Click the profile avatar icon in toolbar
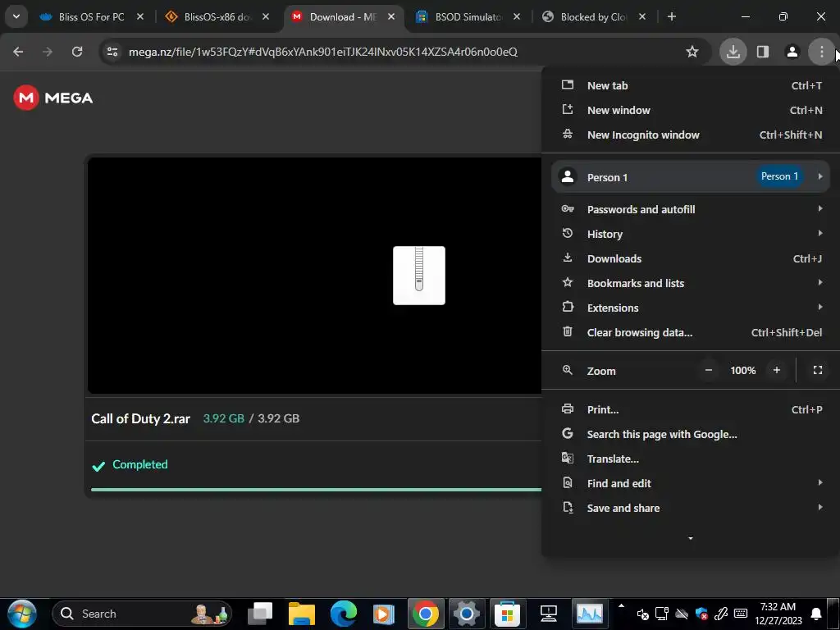Screen dimensions: 840x630 792,52
